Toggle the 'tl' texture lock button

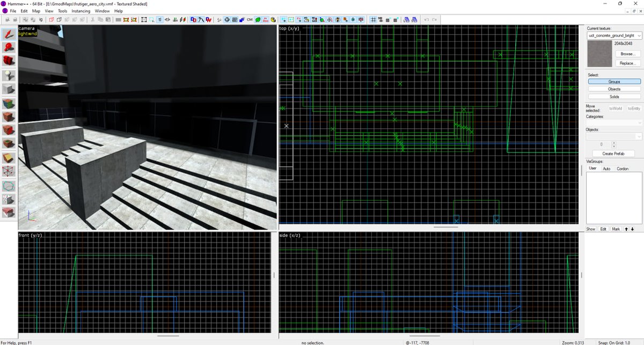pos(159,20)
